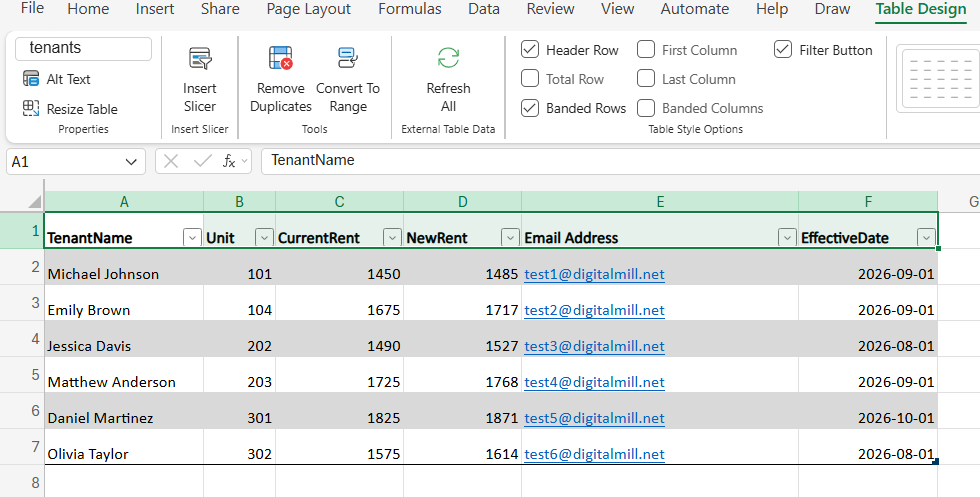
Task: Select the cell 'Jessica Davis'
Action: click(x=124, y=339)
